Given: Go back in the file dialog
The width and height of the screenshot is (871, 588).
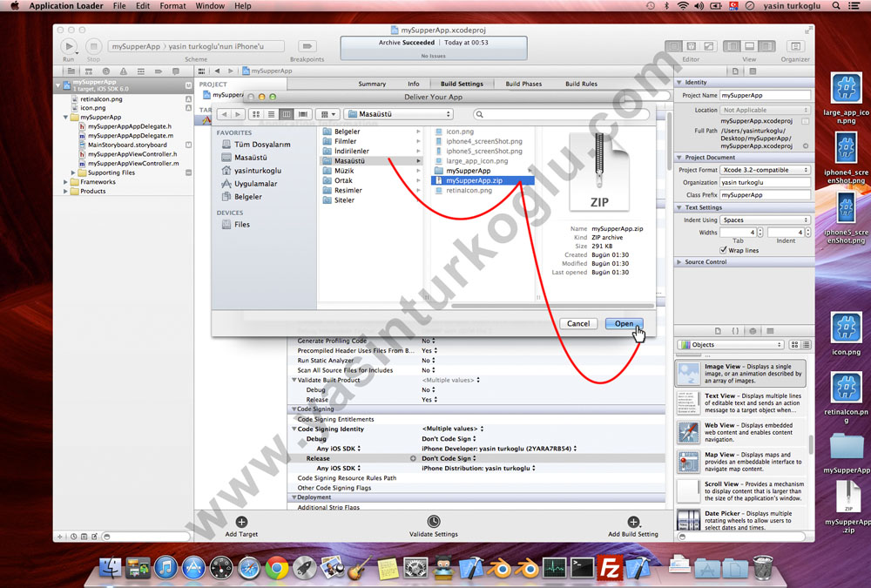Looking at the screenshot, I should click(x=224, y=114).
